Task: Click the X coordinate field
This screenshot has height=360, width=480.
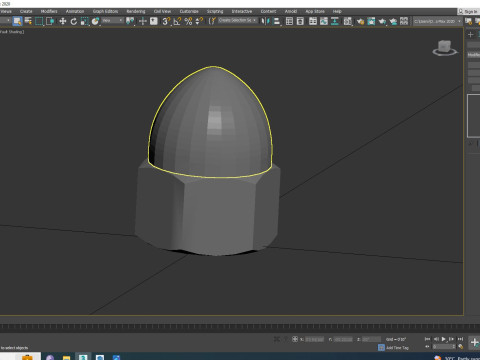Action: click(x=314, y=339)
